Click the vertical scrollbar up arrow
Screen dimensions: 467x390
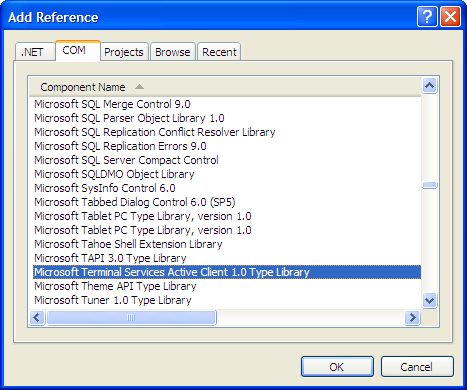pyautogui.click(x=429, y=86)
